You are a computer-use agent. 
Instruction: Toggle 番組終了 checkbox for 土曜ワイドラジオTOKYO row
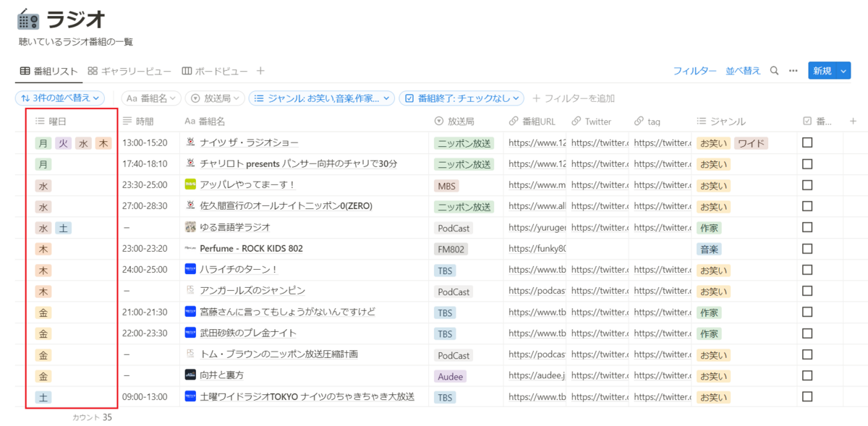coord(807,396)
